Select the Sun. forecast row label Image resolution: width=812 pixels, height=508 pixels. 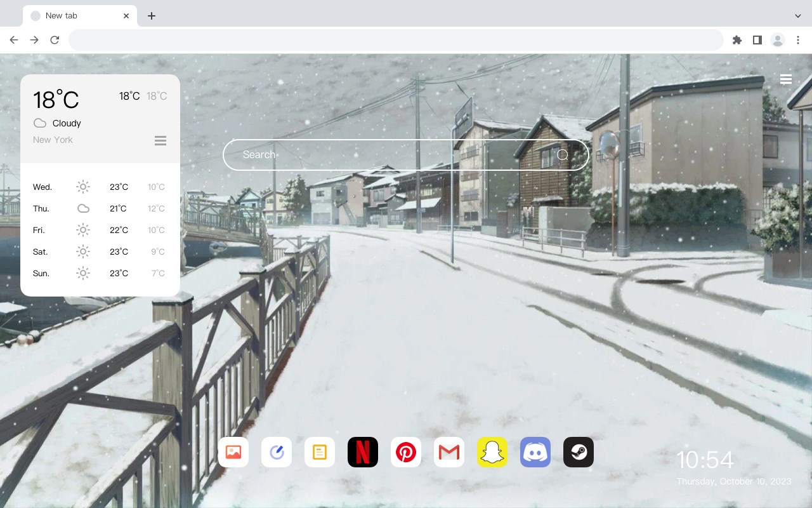click(x=41, y=273)
